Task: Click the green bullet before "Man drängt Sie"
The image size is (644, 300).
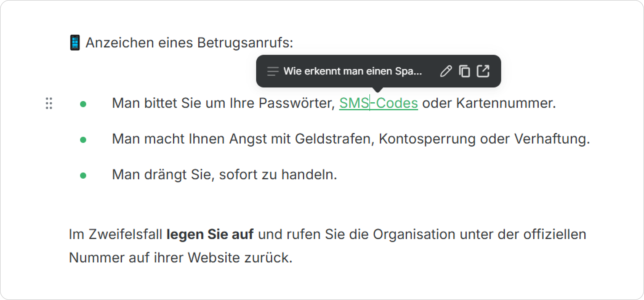Action: 83,176
